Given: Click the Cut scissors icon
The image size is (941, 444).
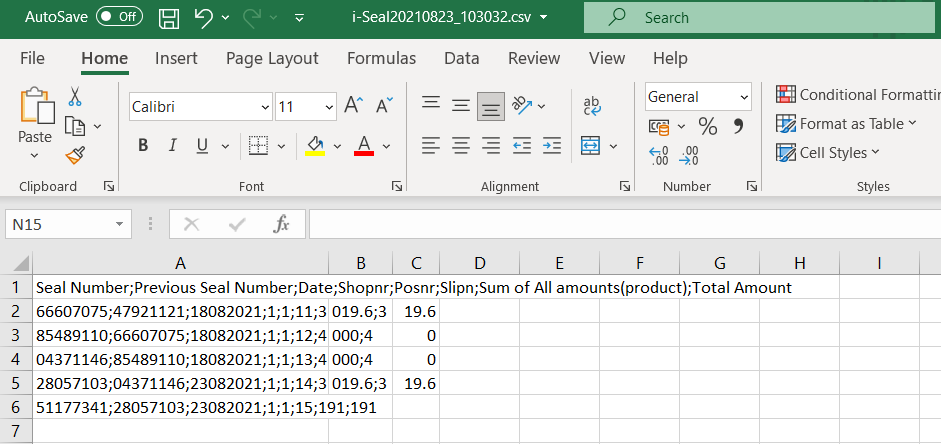Looking at the screenshot, I should pyautogui.click(x=75, y=98).
